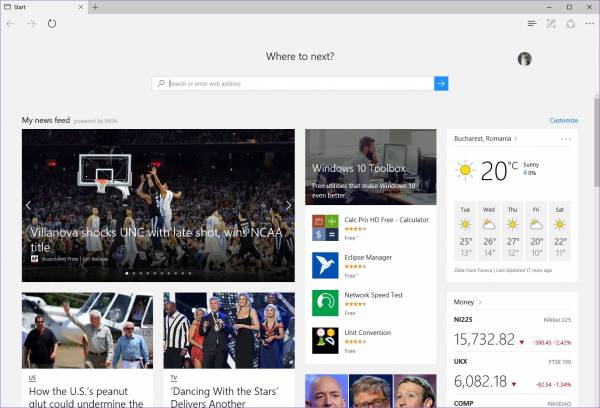Click the browser Back arrow
This screenshot has height=408, width=600.
click(10, 24)
